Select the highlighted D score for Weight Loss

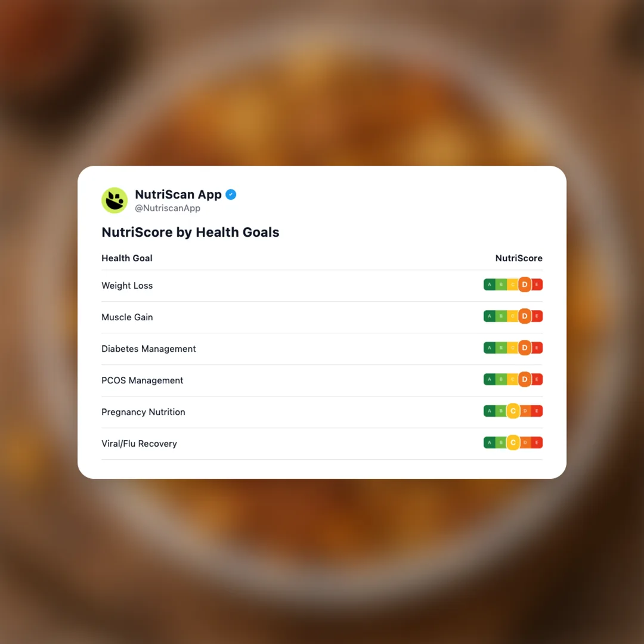point(524,284)
